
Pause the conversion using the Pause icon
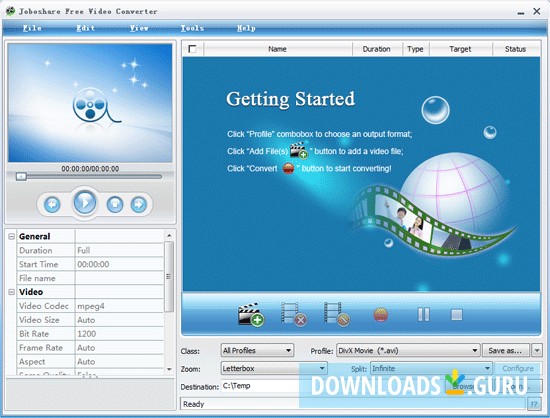pyautogui.click(x=423, y=315)
